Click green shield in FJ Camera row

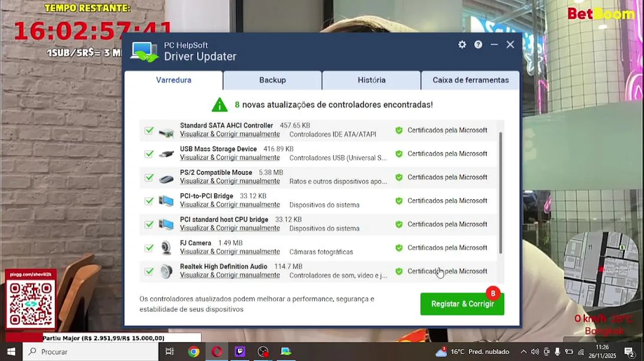click(x=399, y=248)
